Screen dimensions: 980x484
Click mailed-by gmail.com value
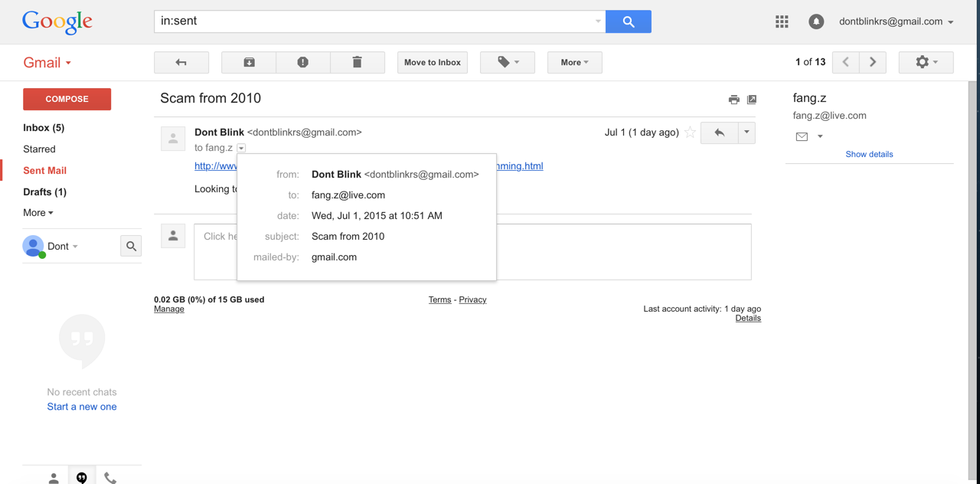tap(334, 257)
